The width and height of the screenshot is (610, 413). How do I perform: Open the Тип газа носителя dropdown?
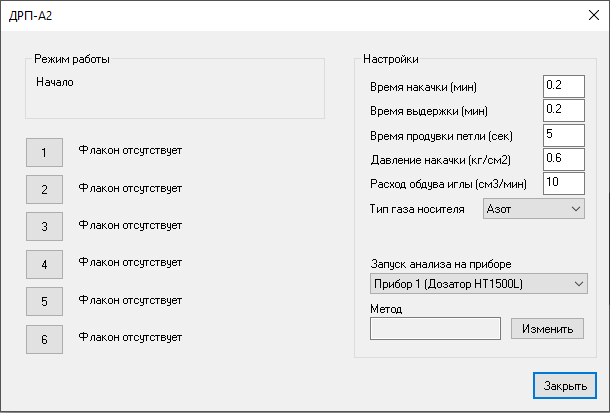534,209
